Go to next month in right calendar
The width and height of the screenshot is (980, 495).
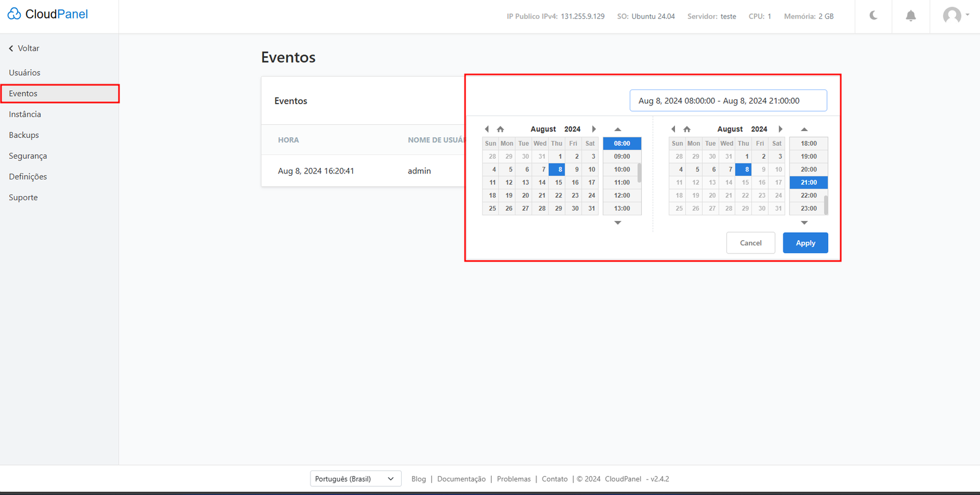(780, 129)
